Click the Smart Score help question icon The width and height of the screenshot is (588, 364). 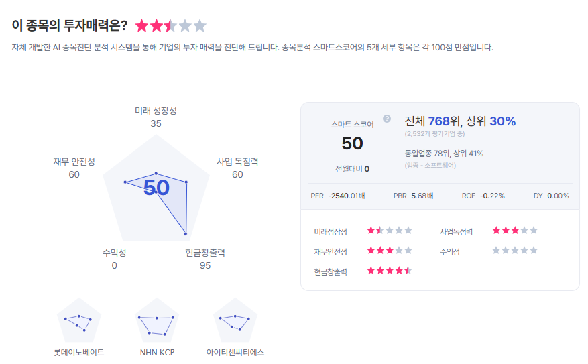pos(387,119)
